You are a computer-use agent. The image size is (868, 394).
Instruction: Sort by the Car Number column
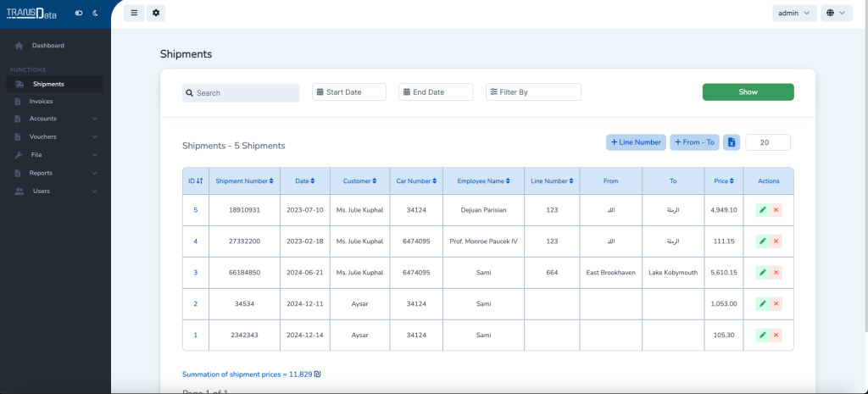(415, 181)
